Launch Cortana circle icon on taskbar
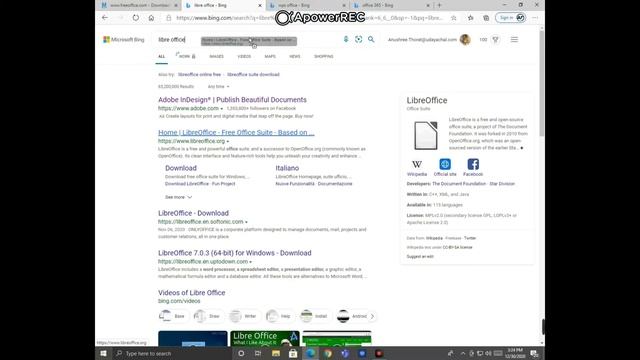The image size is (640, 360). coord(241,353)
